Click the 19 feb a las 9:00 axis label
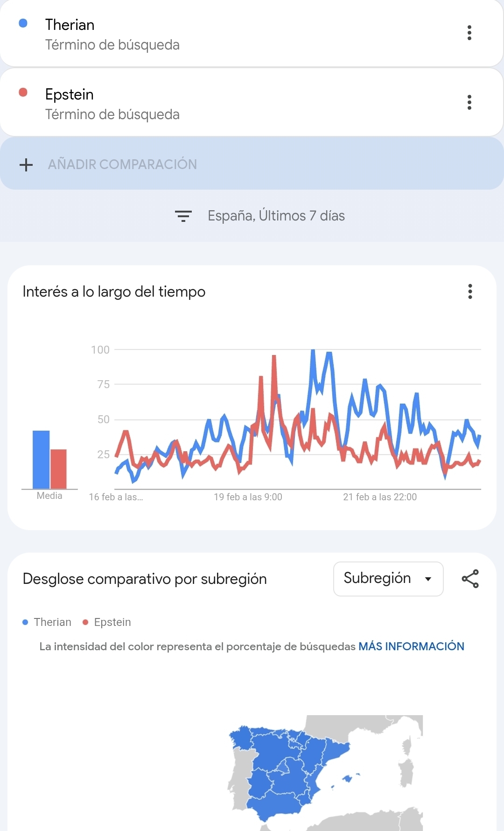Image resolution: width=504 pixels, height=831 pixels. (248, 497)
